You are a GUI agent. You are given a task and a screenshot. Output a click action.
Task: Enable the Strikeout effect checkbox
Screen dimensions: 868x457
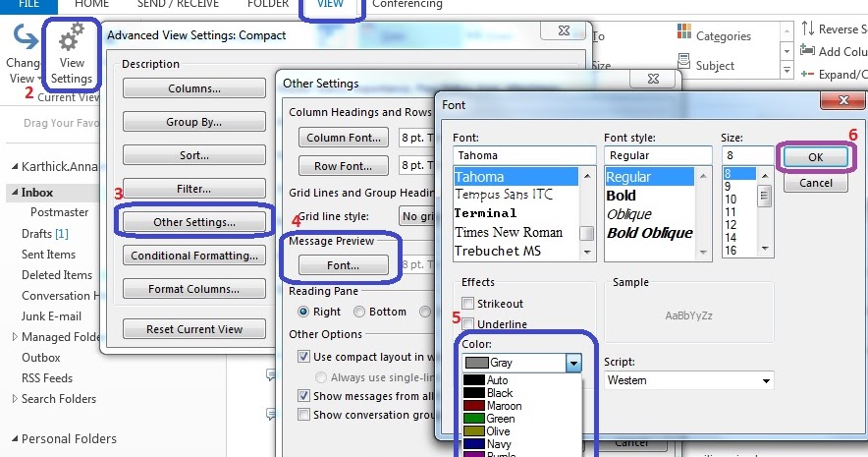pyautogui.click(x=468, y=304)
